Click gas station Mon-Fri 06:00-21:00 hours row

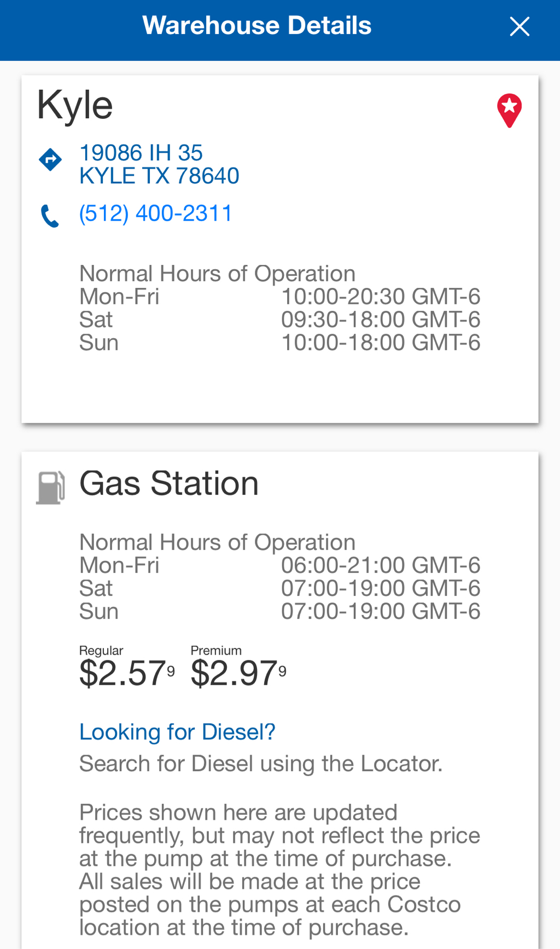(x=279, y=565)
